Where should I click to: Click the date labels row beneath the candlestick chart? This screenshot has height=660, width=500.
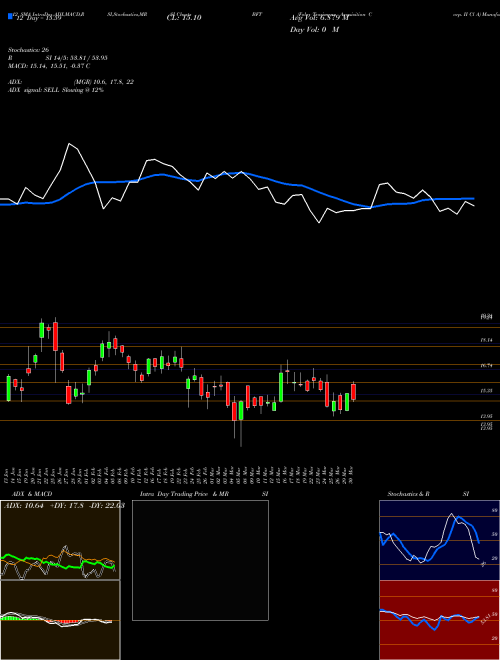(x=180, y=475)
